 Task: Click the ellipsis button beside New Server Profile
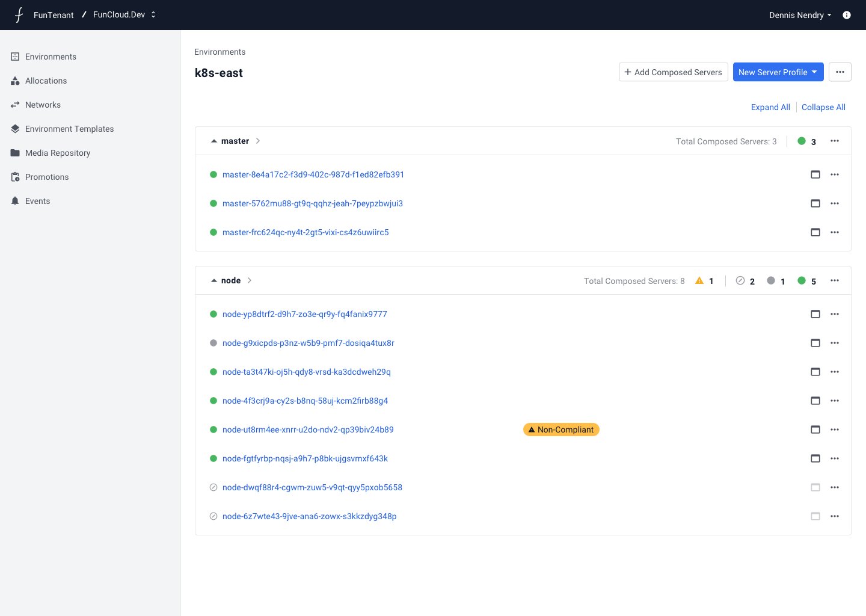[x=840, y=72]
